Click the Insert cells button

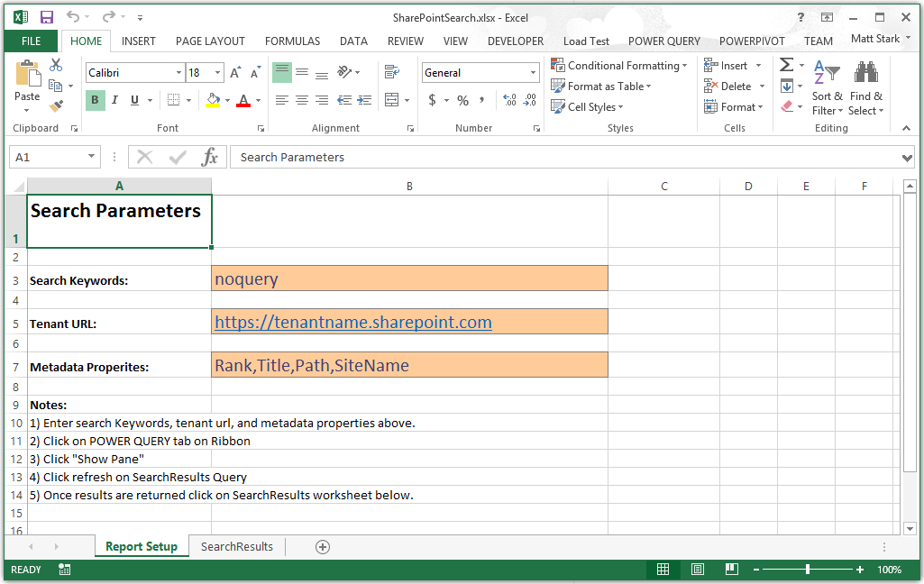click(x=726, y=66)
